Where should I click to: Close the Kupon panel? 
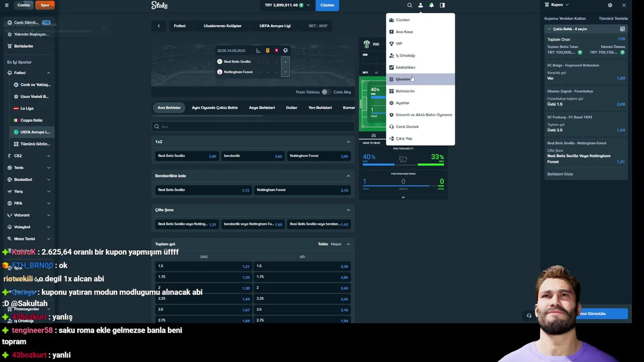coord(624,5)
